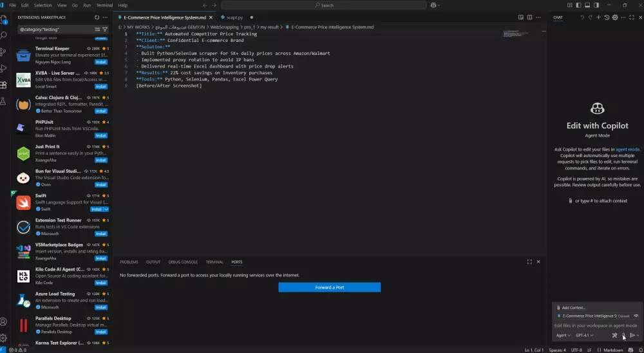Open the File menu

point(12,5)
